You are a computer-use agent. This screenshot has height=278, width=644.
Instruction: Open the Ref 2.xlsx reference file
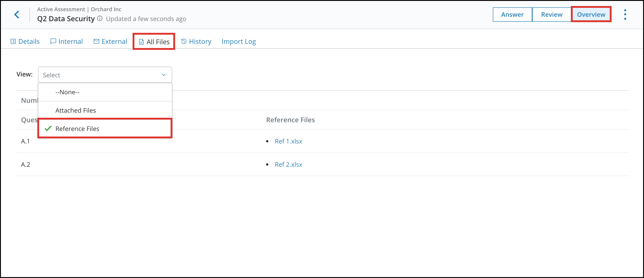(x=288, y=164)
